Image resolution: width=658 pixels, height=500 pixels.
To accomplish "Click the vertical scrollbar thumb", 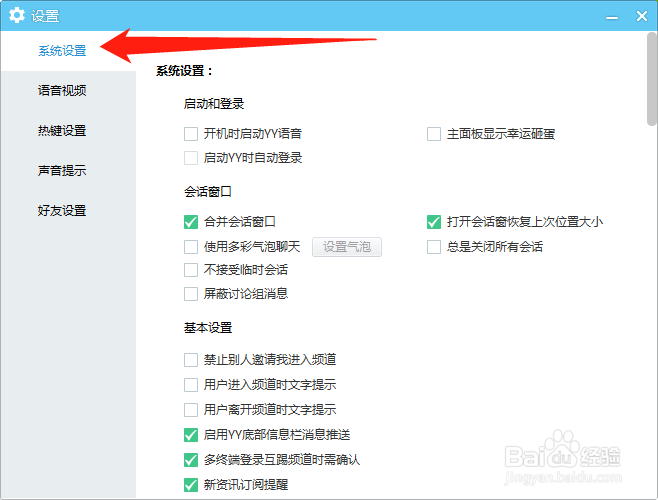I will 652,79.
